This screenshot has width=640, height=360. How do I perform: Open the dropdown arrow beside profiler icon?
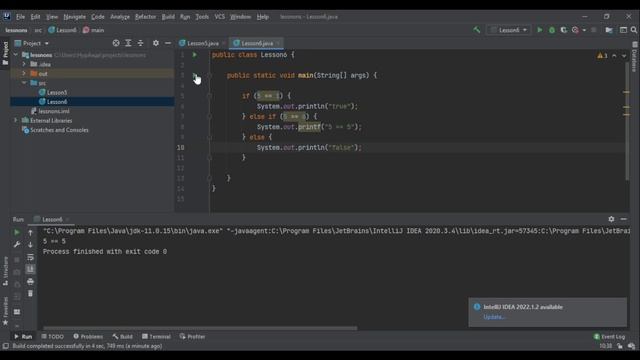(584, 30)
